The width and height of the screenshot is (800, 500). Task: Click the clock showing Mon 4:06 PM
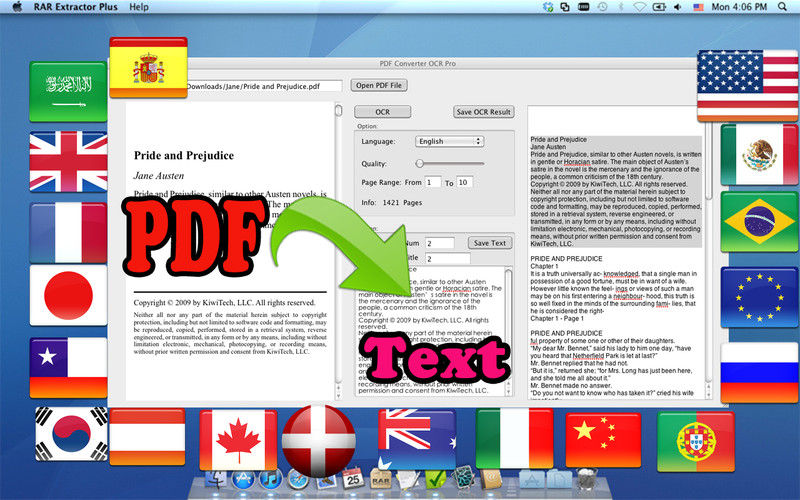(739, 7)
